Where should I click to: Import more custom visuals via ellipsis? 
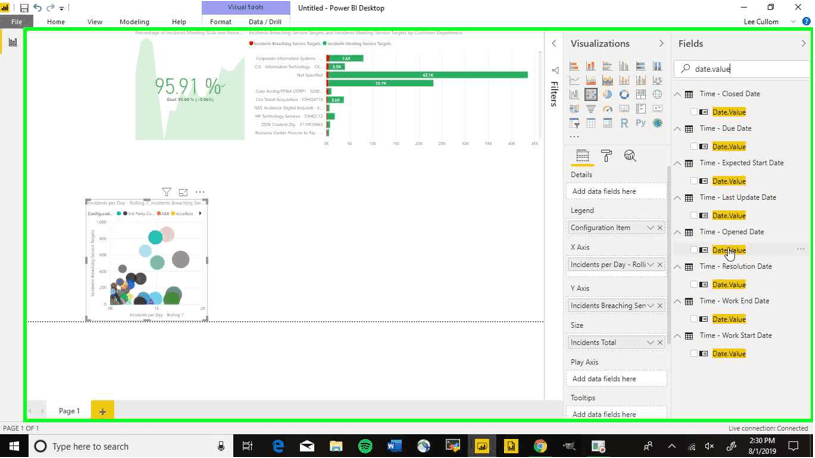tap(574, 137)
